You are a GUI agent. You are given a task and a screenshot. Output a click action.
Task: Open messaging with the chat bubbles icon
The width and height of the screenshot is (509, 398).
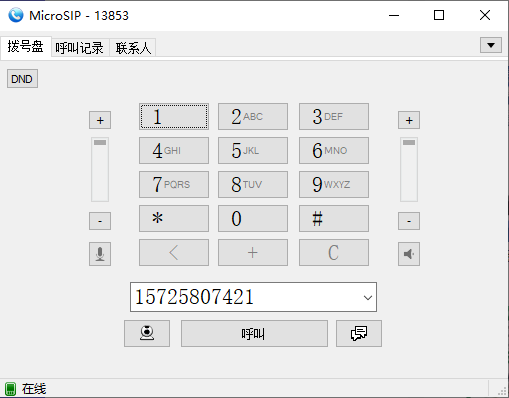359,333
